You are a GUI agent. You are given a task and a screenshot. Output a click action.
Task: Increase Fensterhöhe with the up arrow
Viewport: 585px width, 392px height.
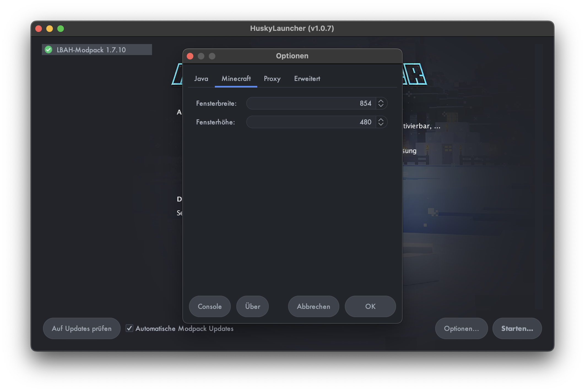(381, 119)
